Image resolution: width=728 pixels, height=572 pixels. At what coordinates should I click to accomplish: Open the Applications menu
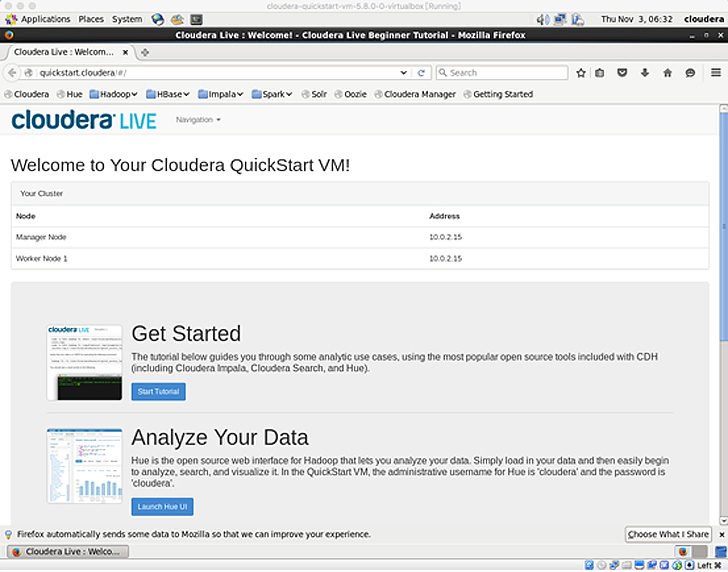click(38, 19)
